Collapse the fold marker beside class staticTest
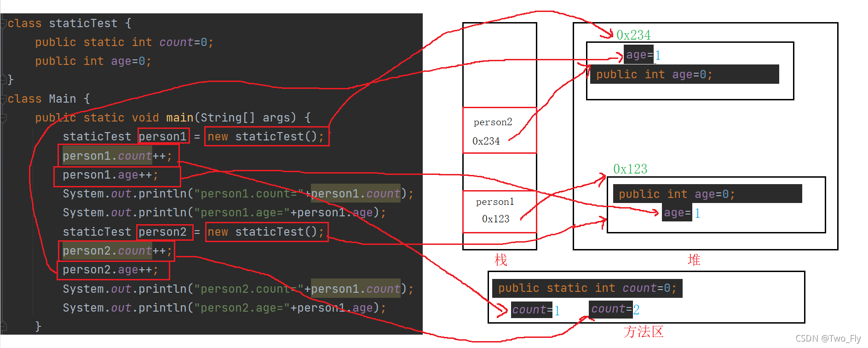Image resolution: width=868 pixels, height=348 pixels. (x=4, y=23)
